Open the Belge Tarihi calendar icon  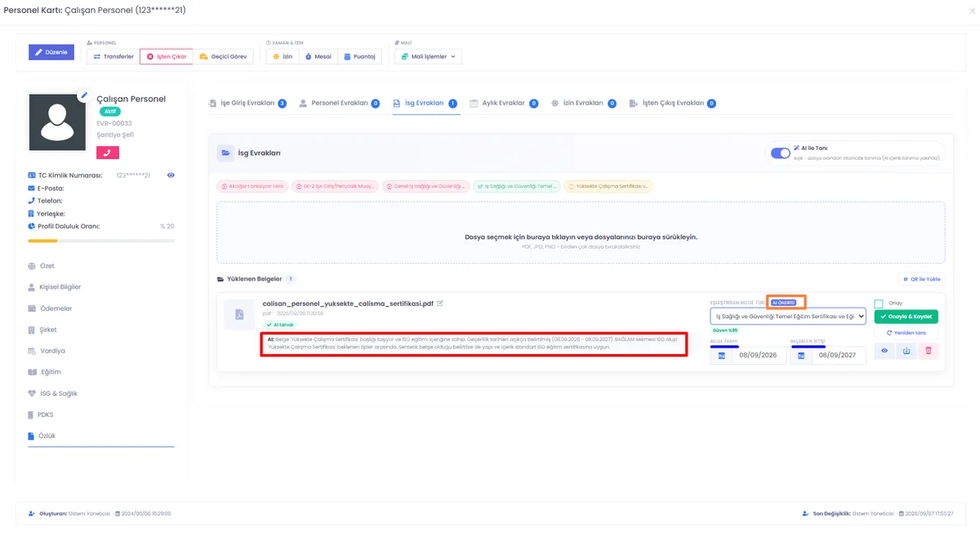[721, 356]
